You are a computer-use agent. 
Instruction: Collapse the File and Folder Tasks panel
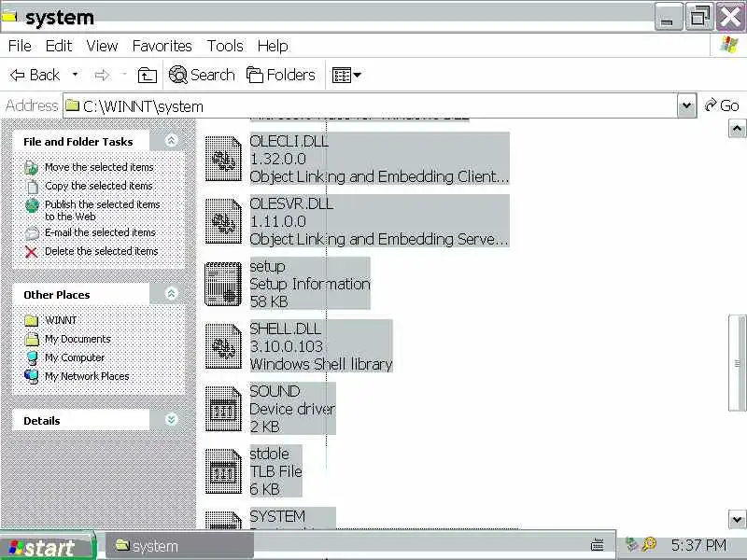(171, 141)
